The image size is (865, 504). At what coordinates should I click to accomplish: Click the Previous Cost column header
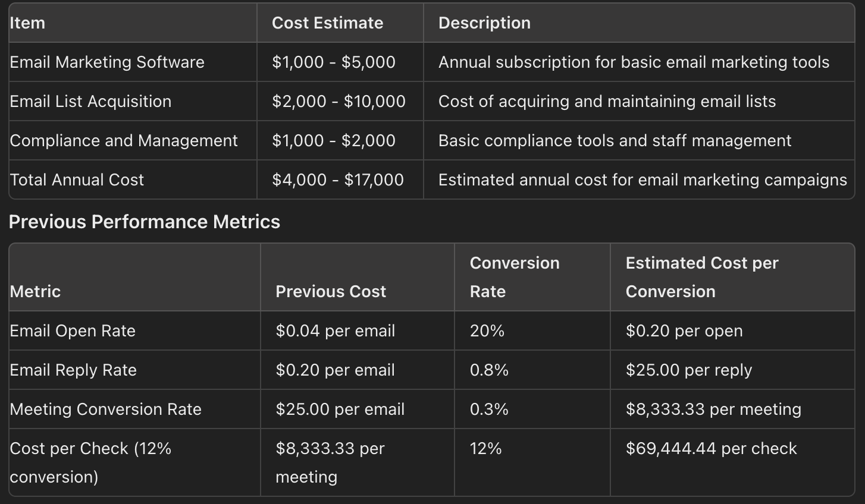coord(331,291)
